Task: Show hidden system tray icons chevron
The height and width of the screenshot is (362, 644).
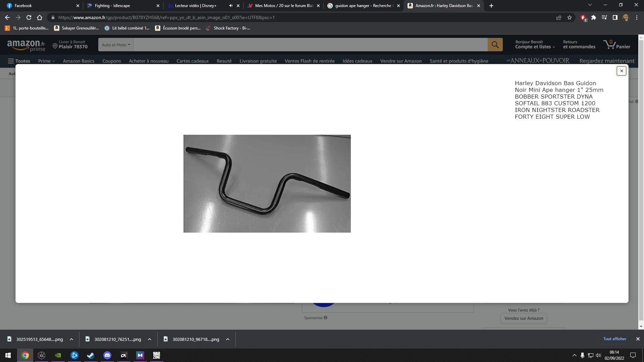Action: (574, 355)
